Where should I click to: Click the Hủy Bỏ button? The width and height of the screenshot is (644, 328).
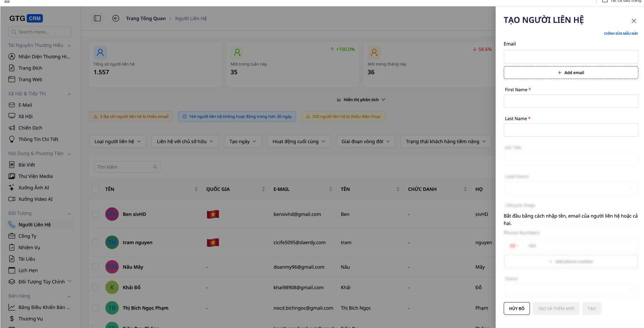(x=516, y=309)
